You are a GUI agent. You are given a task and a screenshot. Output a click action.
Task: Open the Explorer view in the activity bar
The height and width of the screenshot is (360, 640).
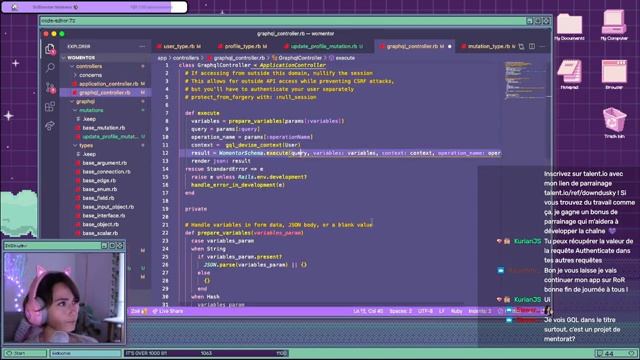click(50, 49)
